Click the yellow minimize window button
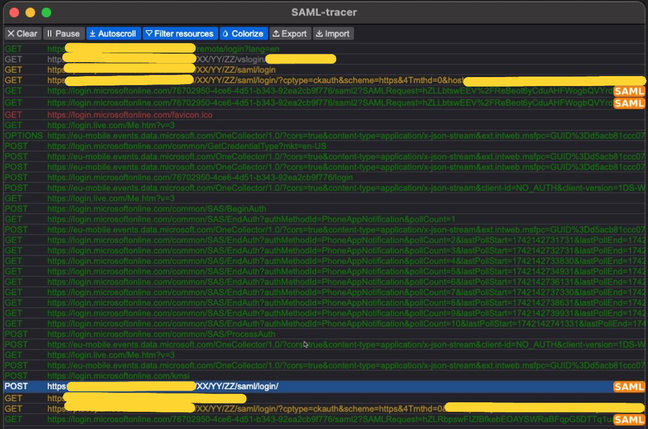 pyautogui.click(x=30, y=12)
